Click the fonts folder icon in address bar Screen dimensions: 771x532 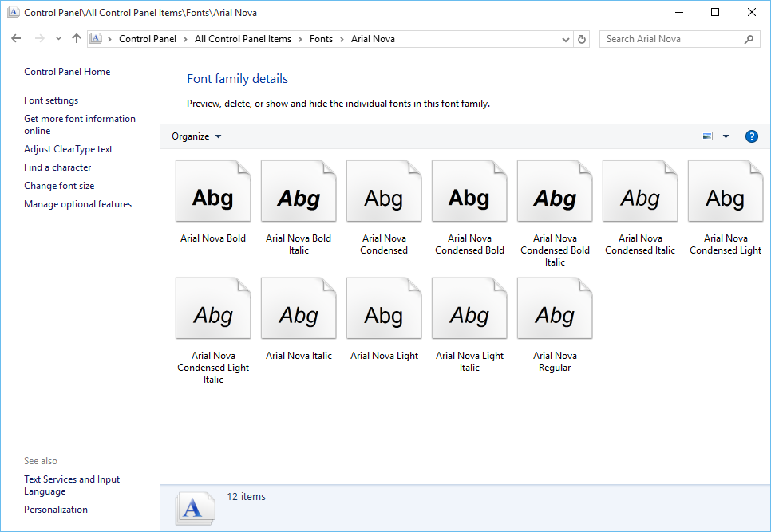pos(96,39)
